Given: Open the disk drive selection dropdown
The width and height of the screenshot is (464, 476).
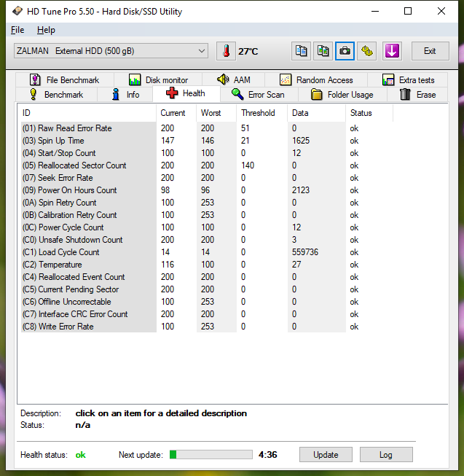Looking at the screenshot, I should (111, 51).
